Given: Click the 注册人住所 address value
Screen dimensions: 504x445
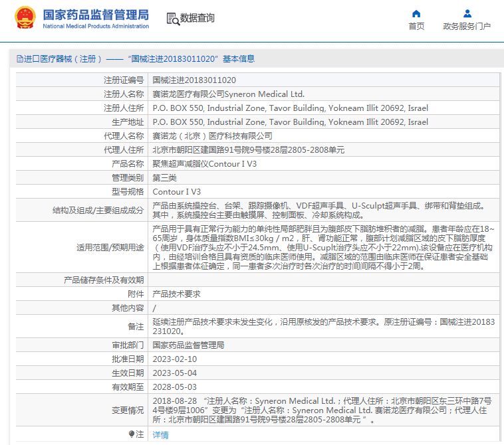Looking at the screenshot, I should click(x=291, y=108).
